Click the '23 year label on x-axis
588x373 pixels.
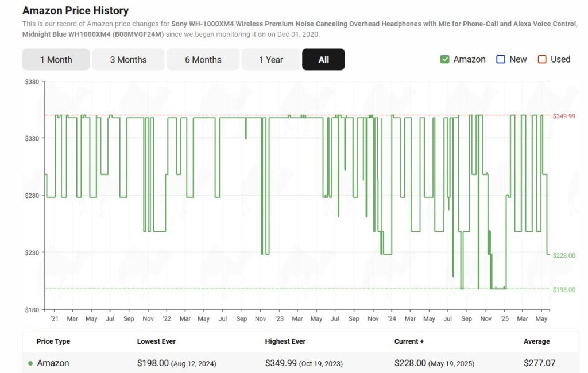click(280, 318)
